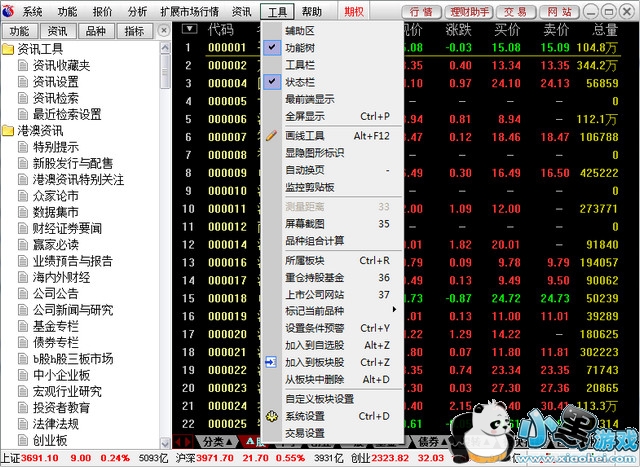
Task: Toggle 最前端显示 always-on-top option
Action: pos(331,99)
